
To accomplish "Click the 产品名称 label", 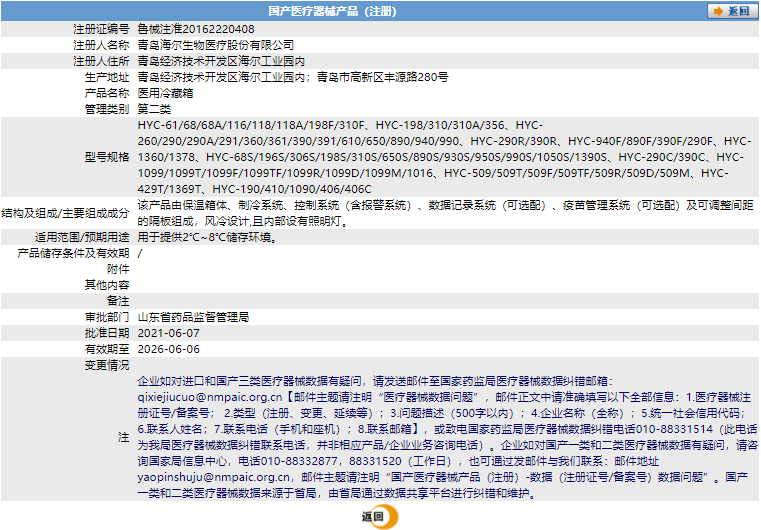I will 107,93.
